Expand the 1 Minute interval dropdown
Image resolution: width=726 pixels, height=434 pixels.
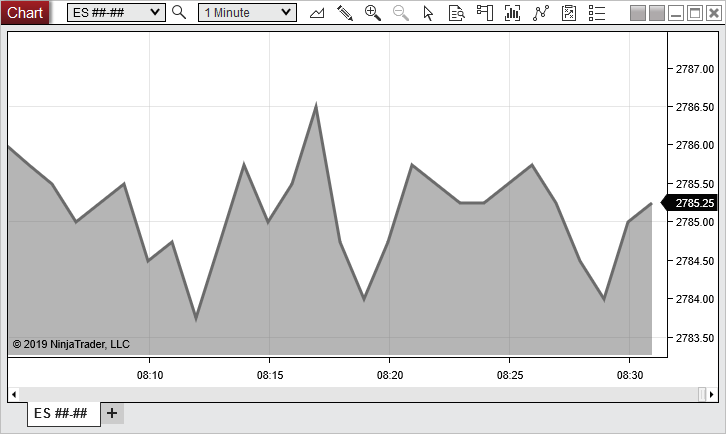click(x=247, y=13)
